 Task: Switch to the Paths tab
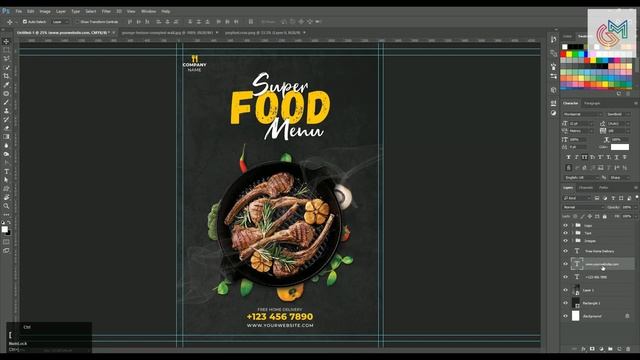604,188
